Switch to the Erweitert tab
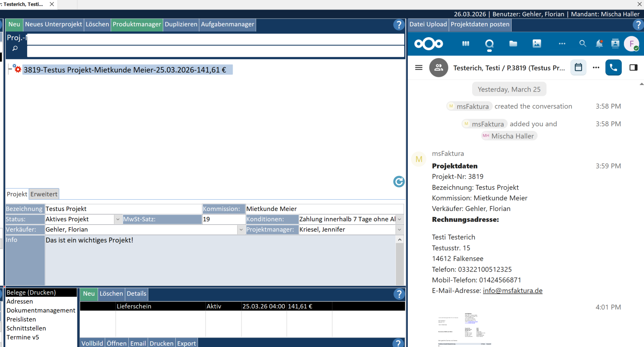The image size is (644, 347). (44, 194)
